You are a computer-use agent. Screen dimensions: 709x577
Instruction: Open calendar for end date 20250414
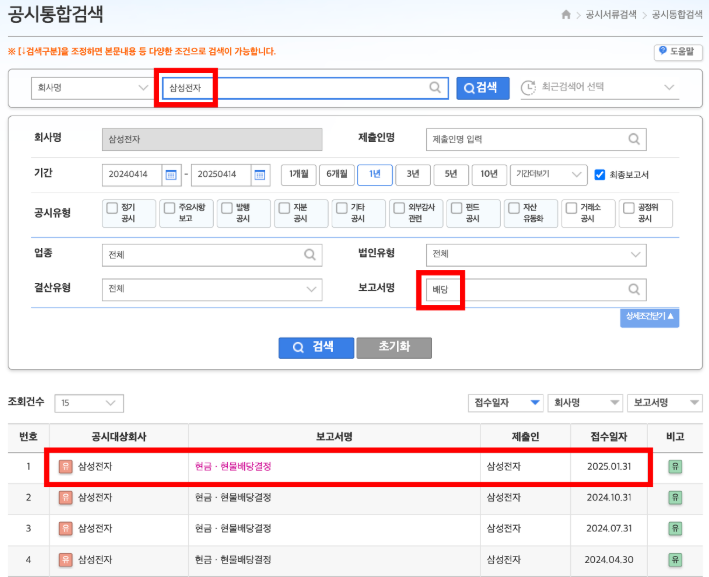[260, 175]
